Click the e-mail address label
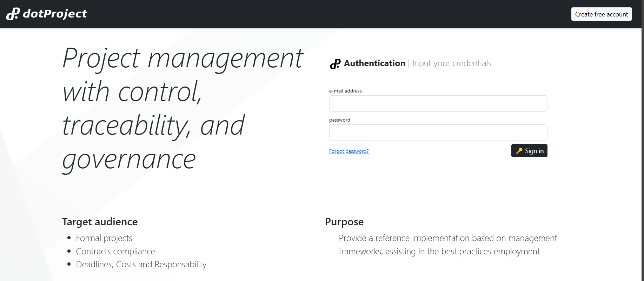 (x=345, y=91)
